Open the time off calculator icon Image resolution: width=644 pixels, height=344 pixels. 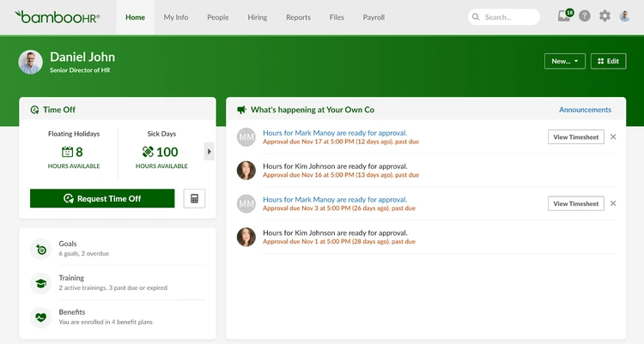tap(194, 198)
